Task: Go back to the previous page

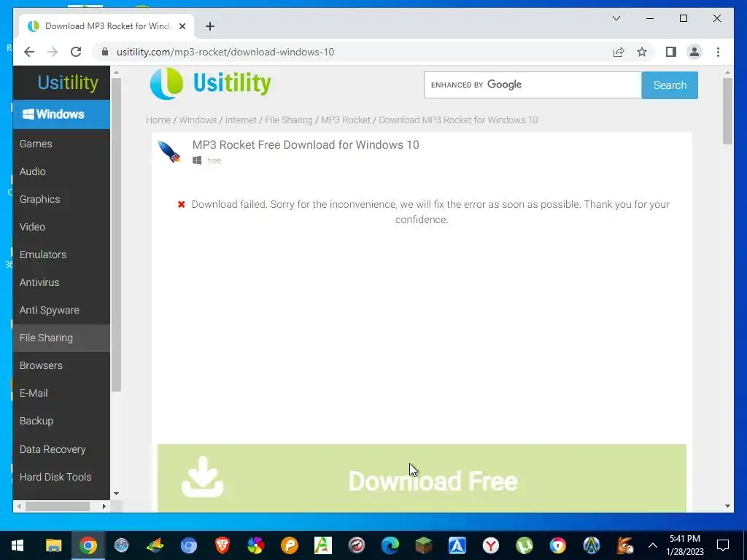Action: point(29,52)
